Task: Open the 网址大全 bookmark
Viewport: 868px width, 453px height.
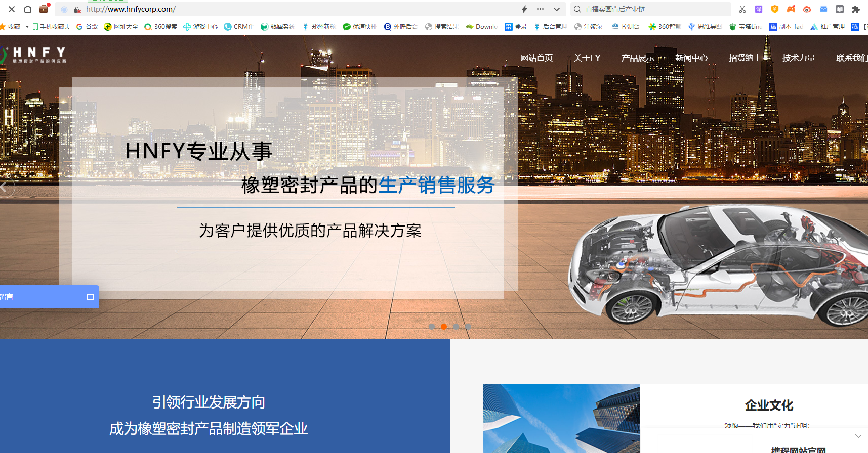Action: (121, 27)
